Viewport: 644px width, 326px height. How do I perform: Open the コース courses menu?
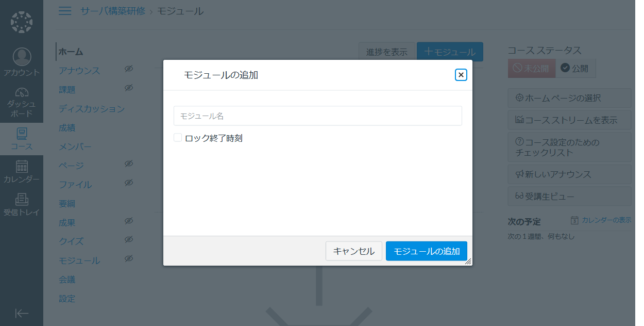tap(22, 138)
